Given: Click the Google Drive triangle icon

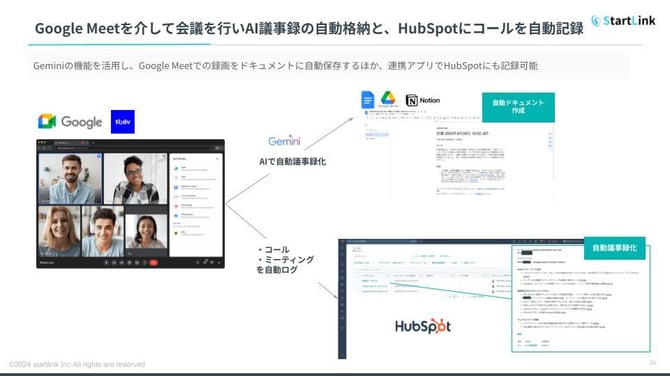Looking at the screenshot, I should click(388, 98).
